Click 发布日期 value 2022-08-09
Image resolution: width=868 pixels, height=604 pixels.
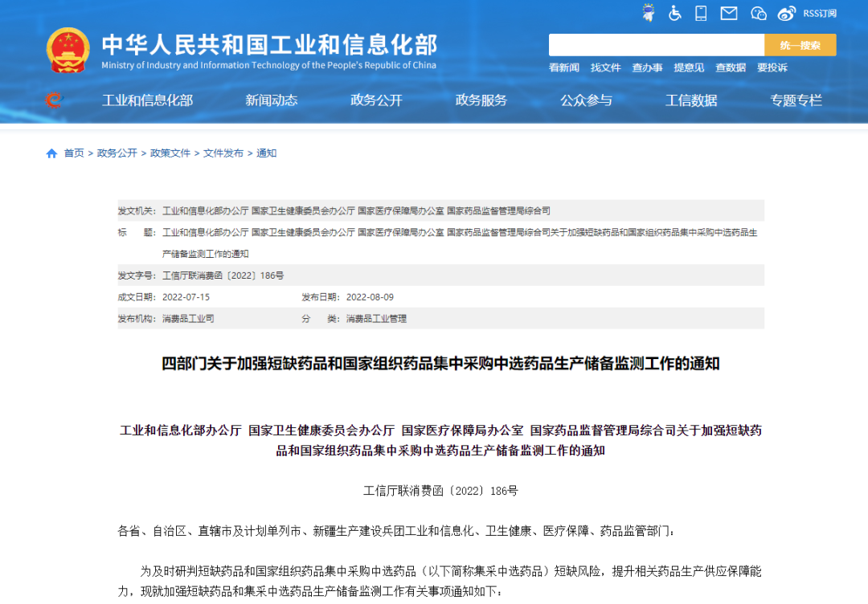[370, 297]
